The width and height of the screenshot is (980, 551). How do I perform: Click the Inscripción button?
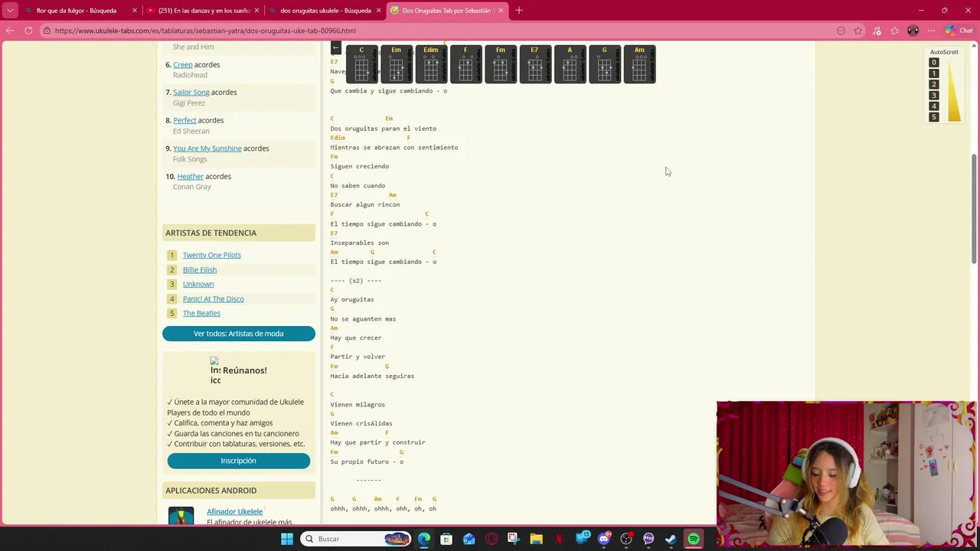point(238,461)
